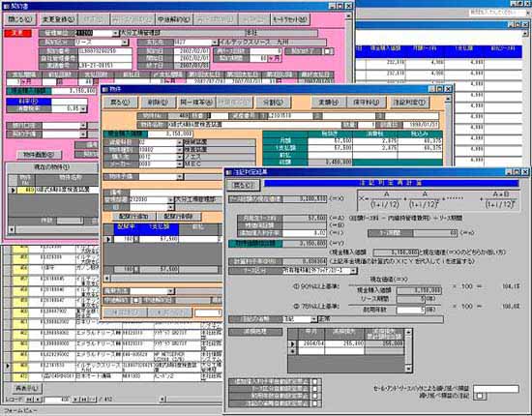
Task: Click 保守料 button in the 物件 window
Action: 367,103
